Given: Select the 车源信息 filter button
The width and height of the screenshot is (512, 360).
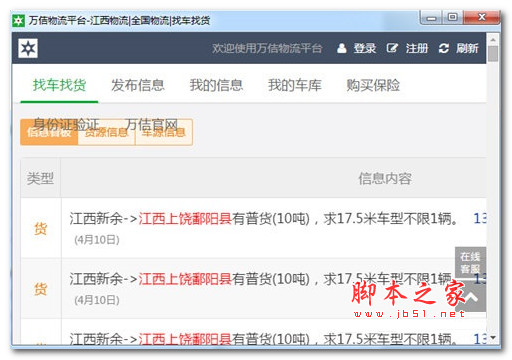Looking at the screenshot, I should (164, 132).
